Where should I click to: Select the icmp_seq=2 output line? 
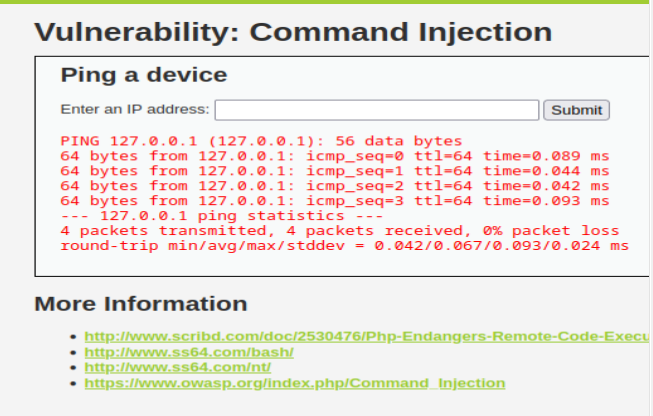335,186
